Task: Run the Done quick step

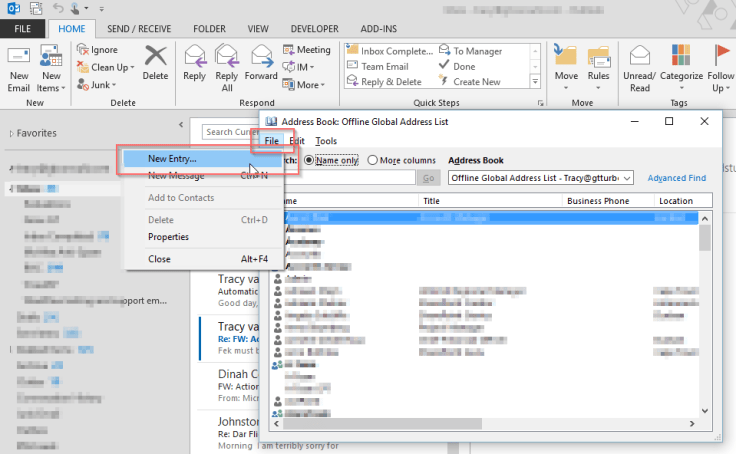Action: (x=457, y=66)
